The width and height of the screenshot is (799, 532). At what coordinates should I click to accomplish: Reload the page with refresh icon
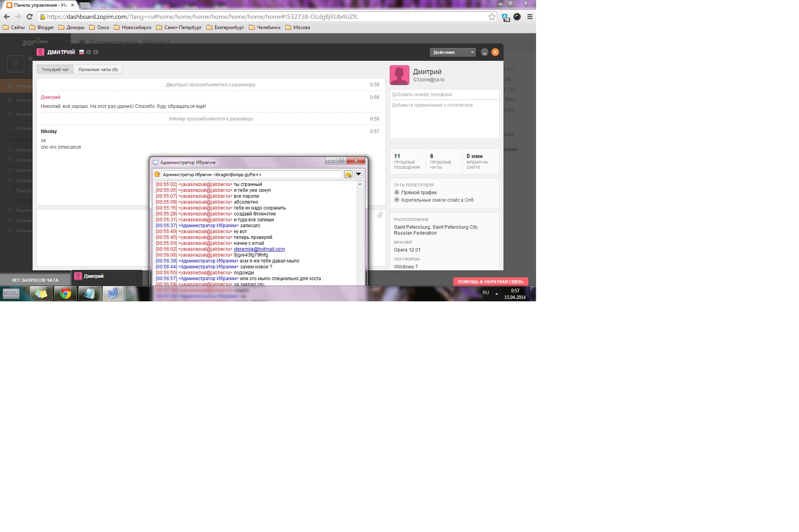(29, 16)
